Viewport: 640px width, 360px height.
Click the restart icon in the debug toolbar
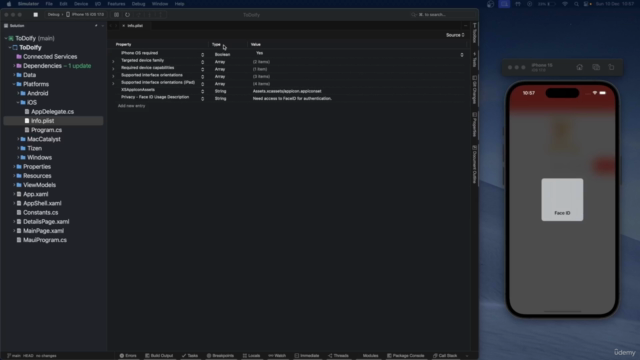(127, 15)
